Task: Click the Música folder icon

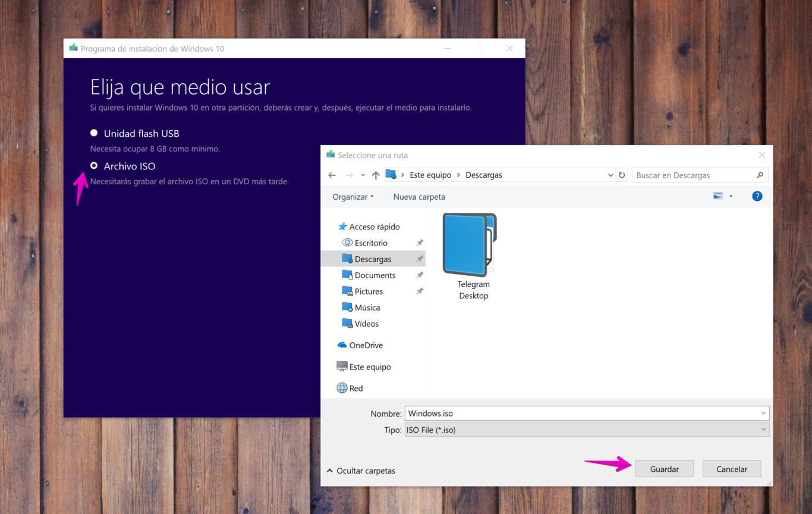Action: (x=347, y=307)
